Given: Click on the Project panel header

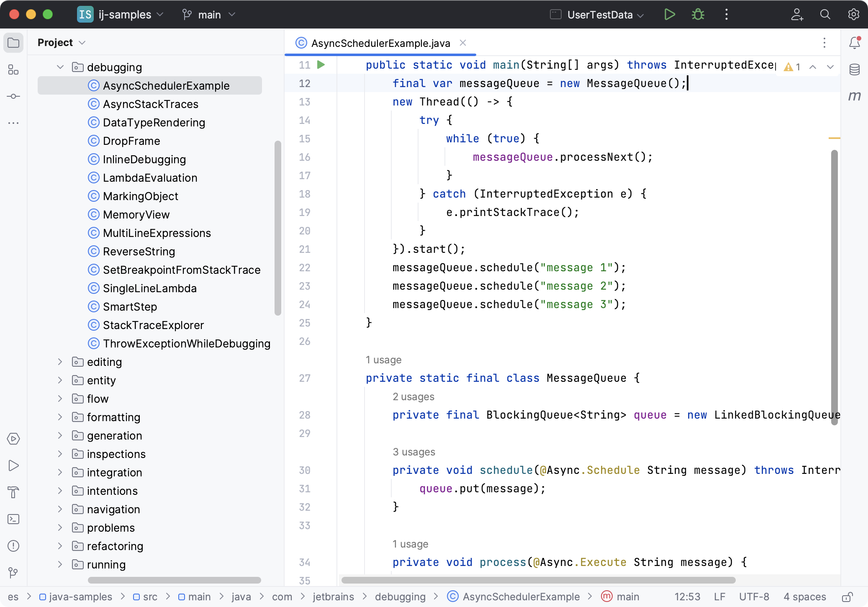Looking at the screenshot, I should 63,42.
